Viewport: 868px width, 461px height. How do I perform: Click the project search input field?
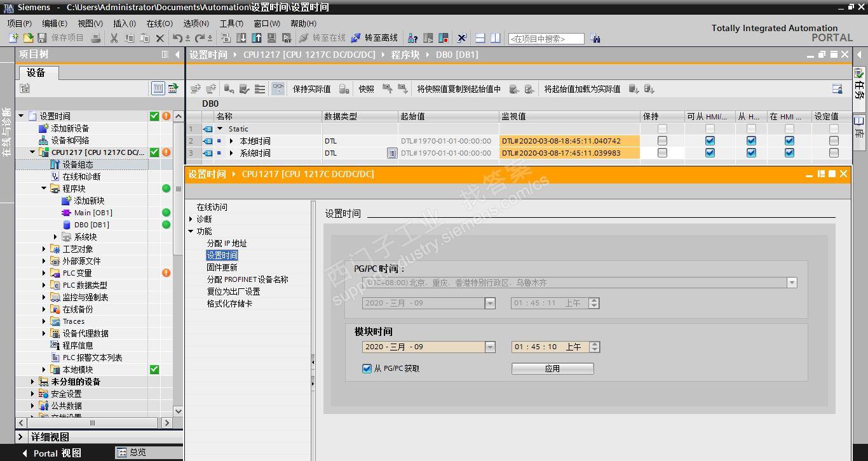point(546,39)
